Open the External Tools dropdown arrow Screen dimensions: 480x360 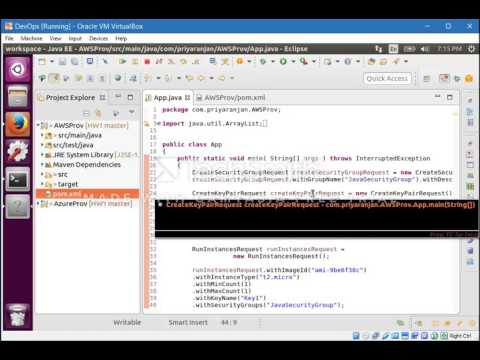click(x=314, y=61)
